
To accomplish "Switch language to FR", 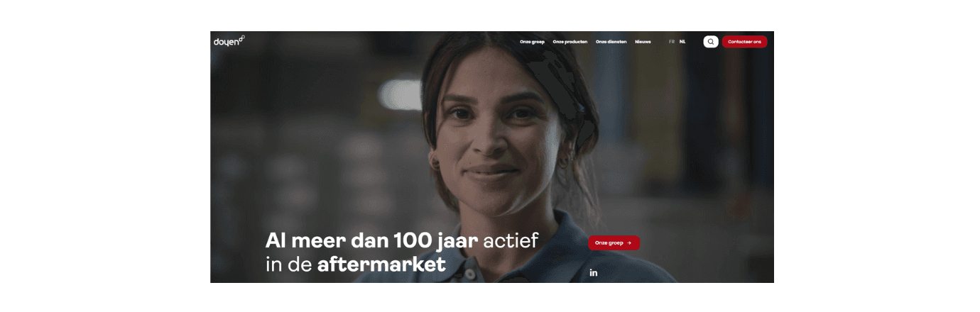I will click(x=672, y=42).
